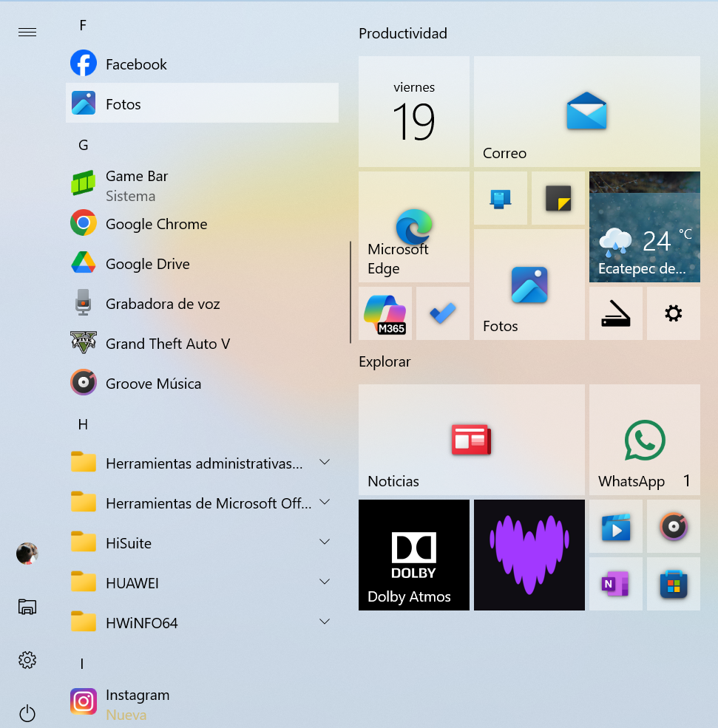Viewport: 718px width, 728px height.
Task: Launch Instagram app
Action: pos(202,703)
